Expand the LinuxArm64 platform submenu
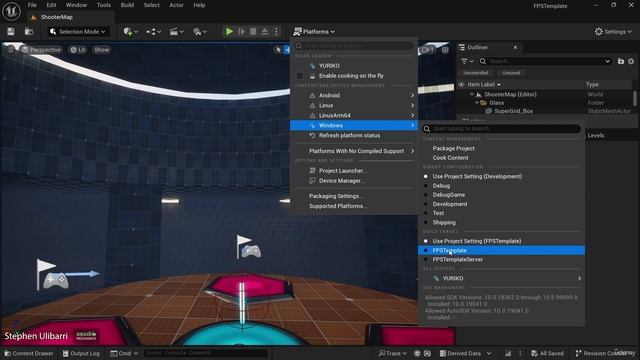 354,116
